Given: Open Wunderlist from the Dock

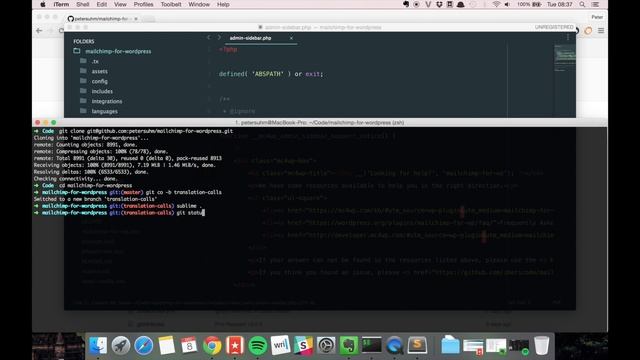Looking at the screenshot, I should (235, 345).
